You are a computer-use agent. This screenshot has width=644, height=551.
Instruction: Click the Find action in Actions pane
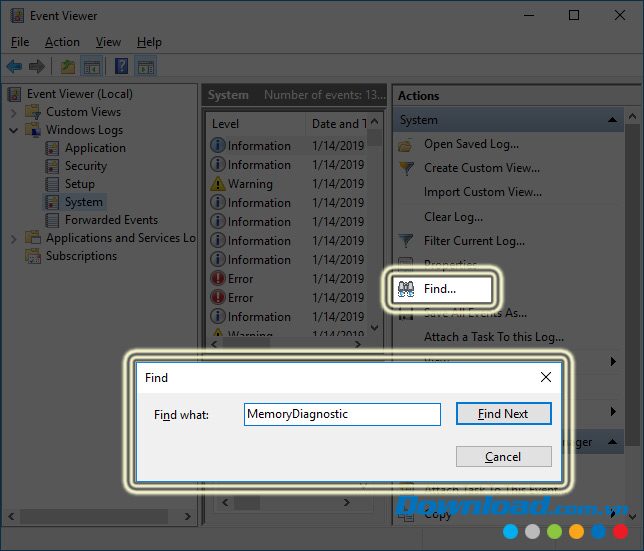[442, 289]
